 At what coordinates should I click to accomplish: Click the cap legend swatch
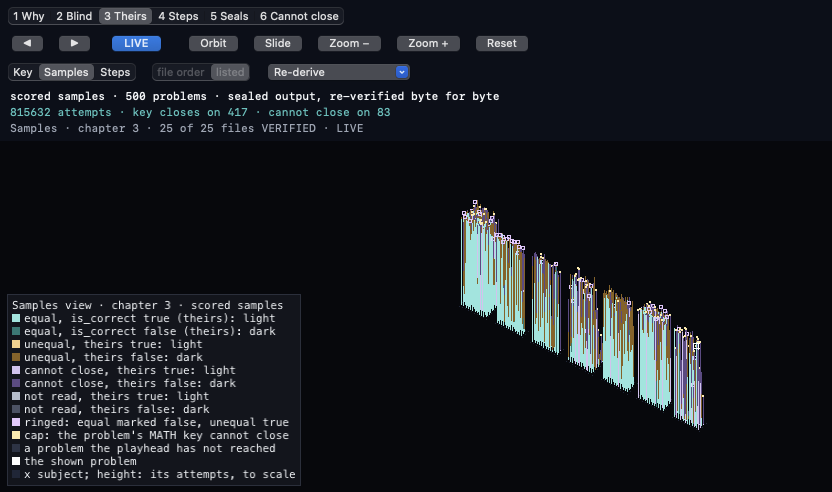tap(16, 435)
